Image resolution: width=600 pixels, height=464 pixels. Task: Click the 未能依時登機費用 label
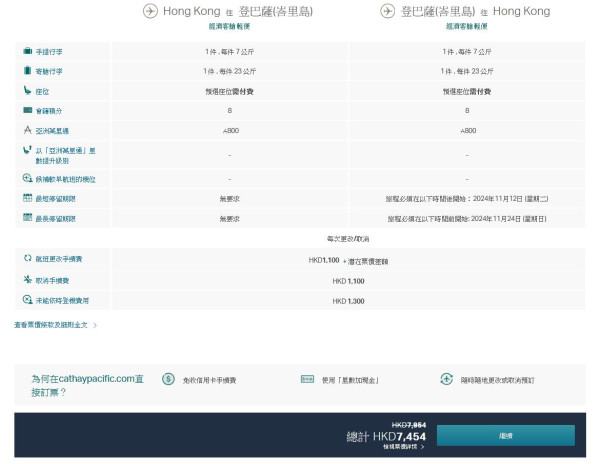[x=62, y=301]
